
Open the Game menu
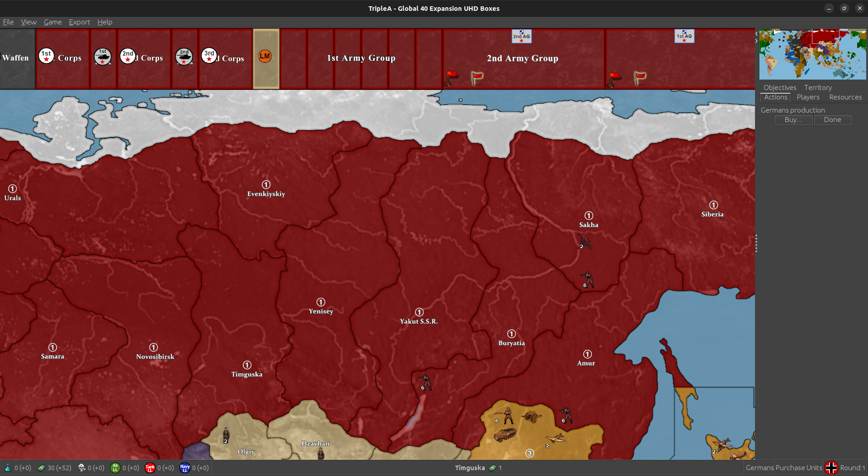[x=52, y=22]
